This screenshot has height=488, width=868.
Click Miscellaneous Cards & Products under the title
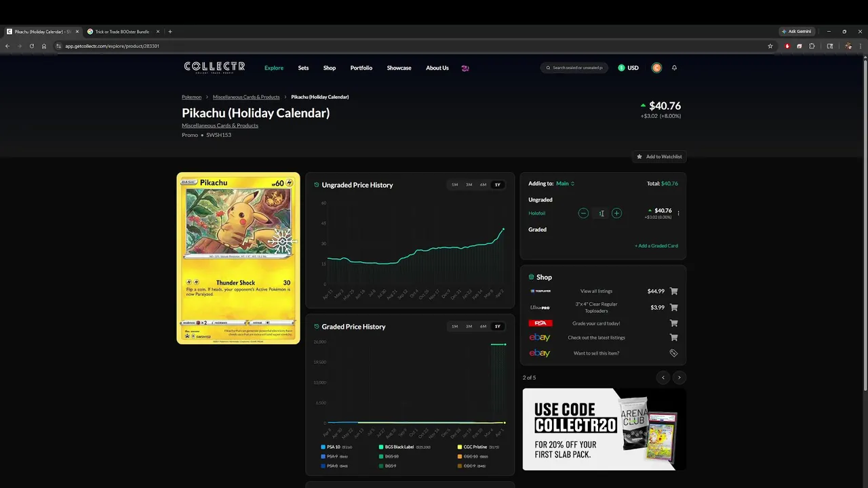click(220, 125)
